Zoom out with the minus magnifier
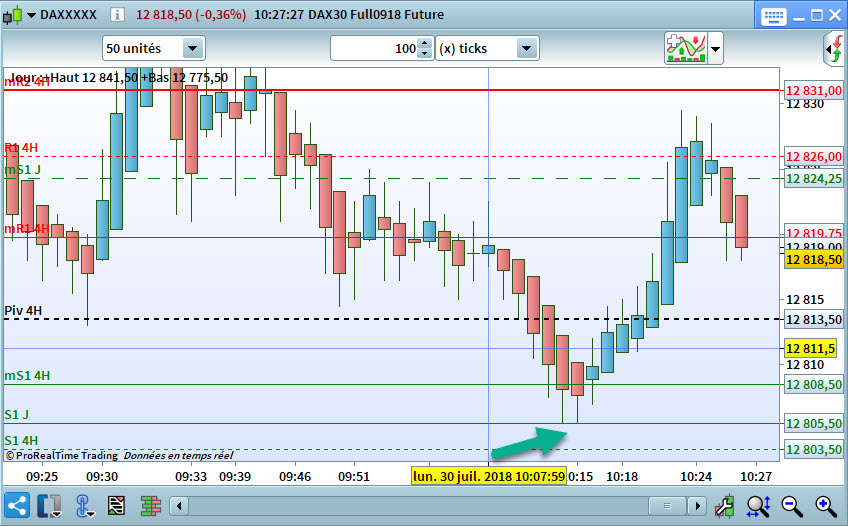This screenshot has width=848, height=526. click(792, 506)
